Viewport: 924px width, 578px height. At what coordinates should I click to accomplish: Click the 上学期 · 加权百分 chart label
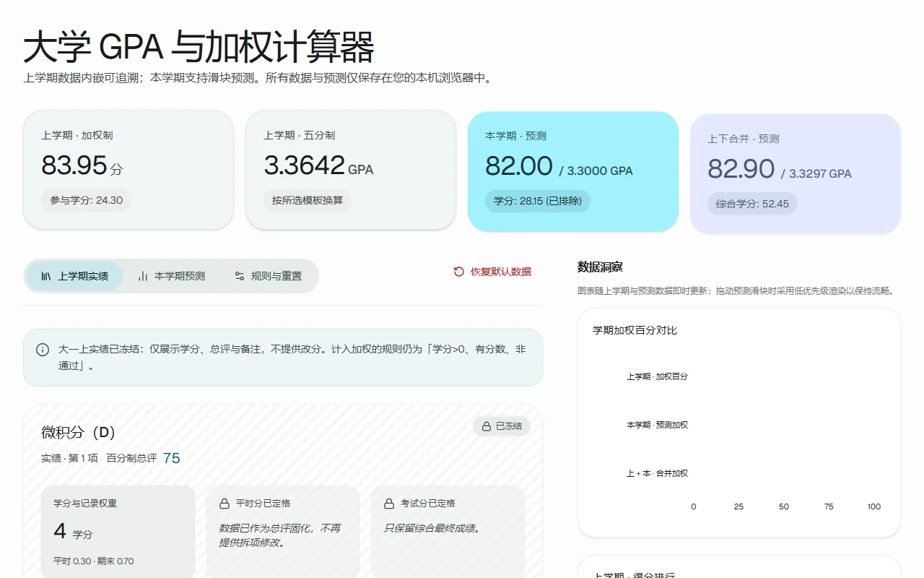(x=657, y=376)
